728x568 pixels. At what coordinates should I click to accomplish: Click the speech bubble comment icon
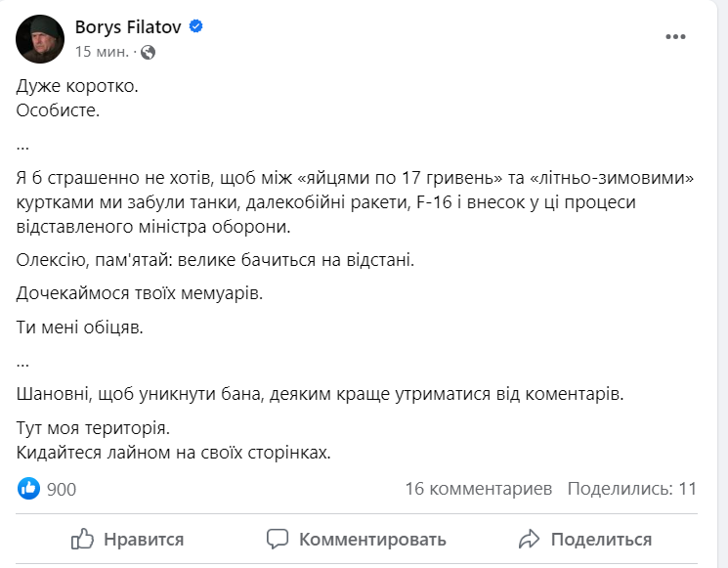278,539
